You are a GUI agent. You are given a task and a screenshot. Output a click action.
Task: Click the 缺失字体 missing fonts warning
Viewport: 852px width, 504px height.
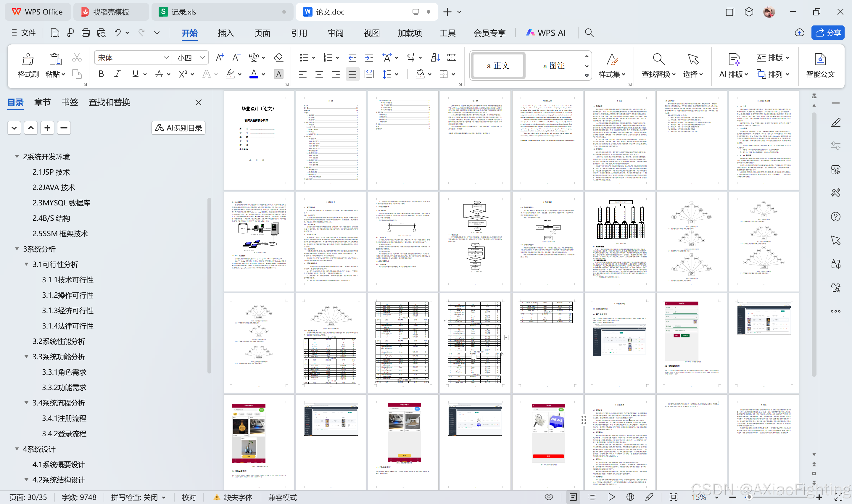(233, 497)
